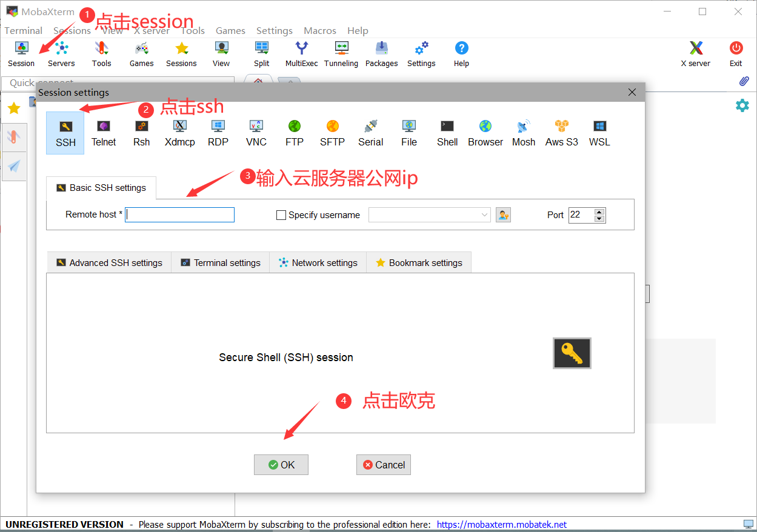
Task: Open the Network settings tab
Action: pyautogui.click(x=318, y=263)
